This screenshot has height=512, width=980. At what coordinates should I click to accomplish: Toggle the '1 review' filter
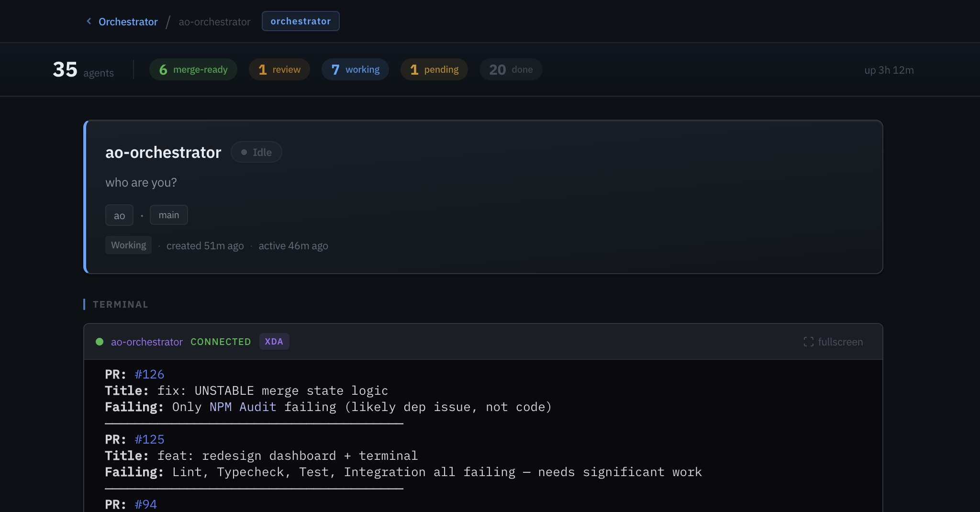(279, 69)
